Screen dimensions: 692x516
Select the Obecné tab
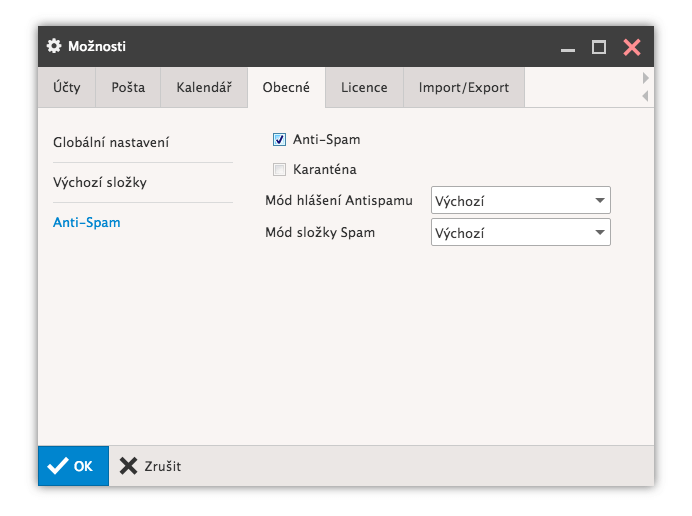point(286,87)
